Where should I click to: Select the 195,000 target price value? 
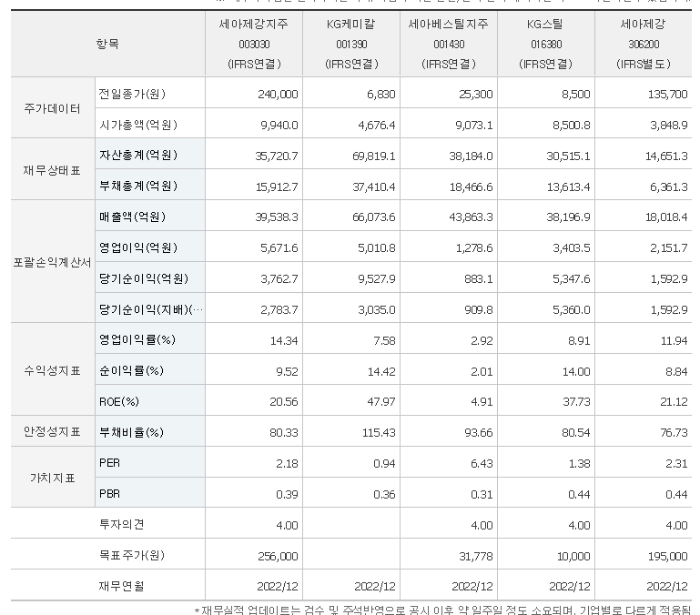668,557
